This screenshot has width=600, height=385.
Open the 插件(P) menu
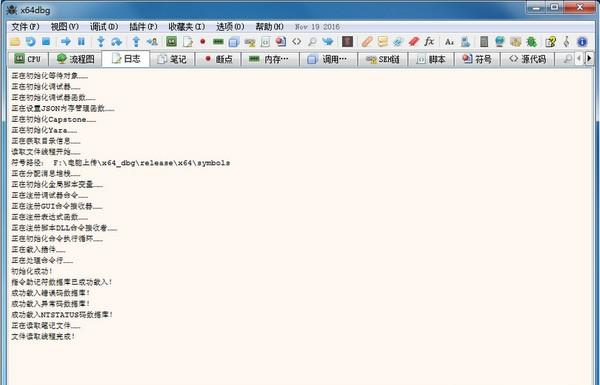pyautogui.click(x=143, y=27)
